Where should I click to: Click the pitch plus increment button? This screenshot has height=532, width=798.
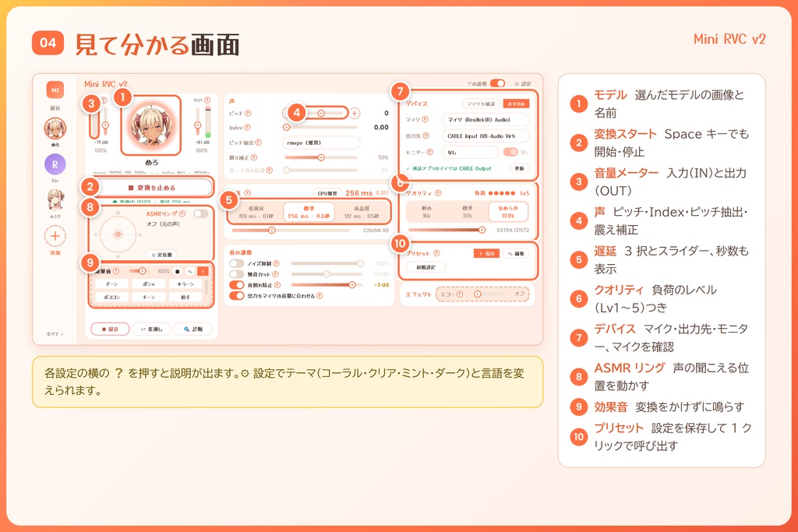355,113
